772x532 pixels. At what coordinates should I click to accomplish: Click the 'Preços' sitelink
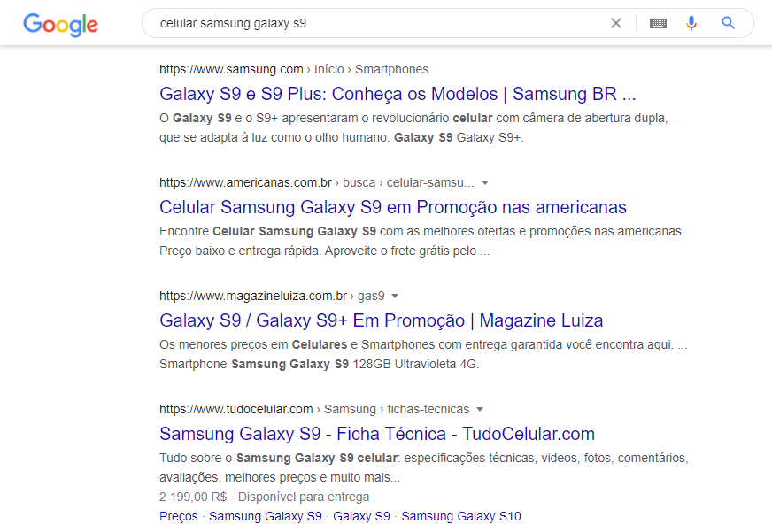(x=178, y=516)
